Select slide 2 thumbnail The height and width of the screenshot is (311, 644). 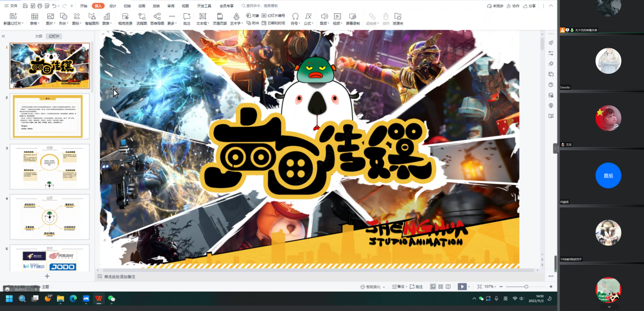pyautogui.click(x=50, y=116)
